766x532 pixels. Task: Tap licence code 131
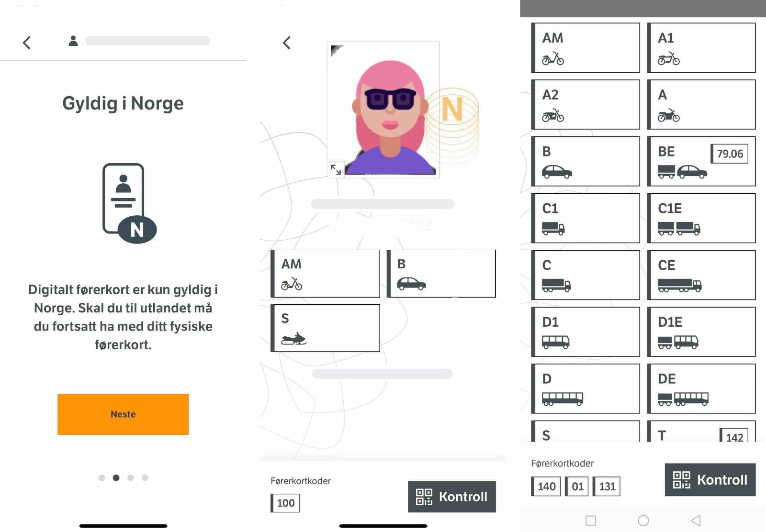607,487
